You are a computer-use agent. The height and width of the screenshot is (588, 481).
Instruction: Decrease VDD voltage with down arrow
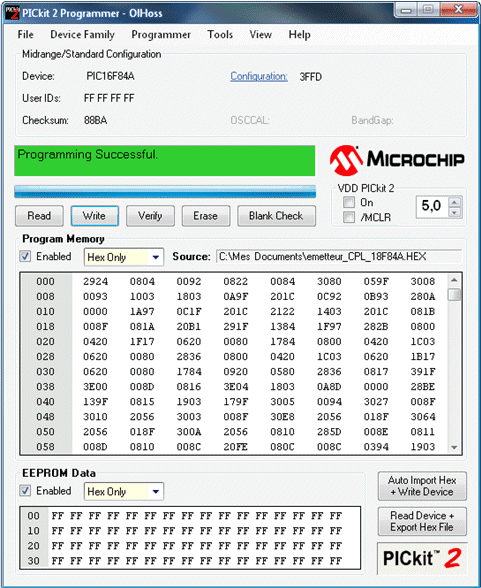pyautogui.click(x=455, y=213)
